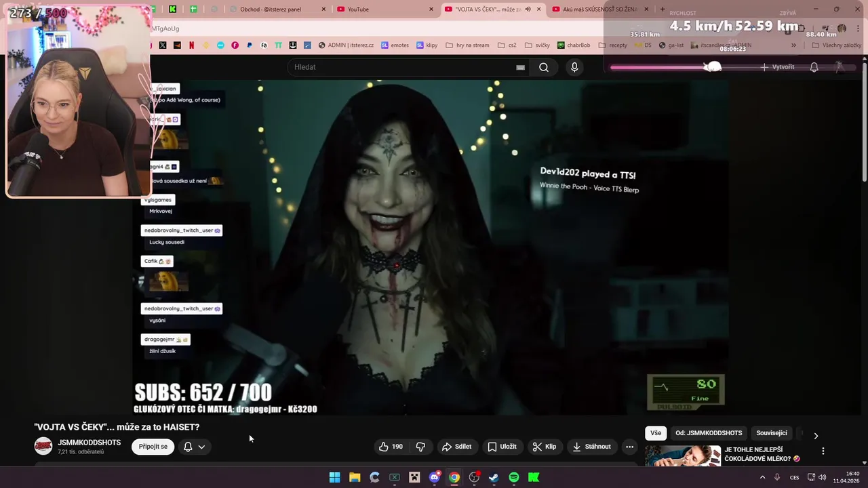
Task: Close the VOJTA VS ČEKY browser tab
Action: click(x=539, y=9)
